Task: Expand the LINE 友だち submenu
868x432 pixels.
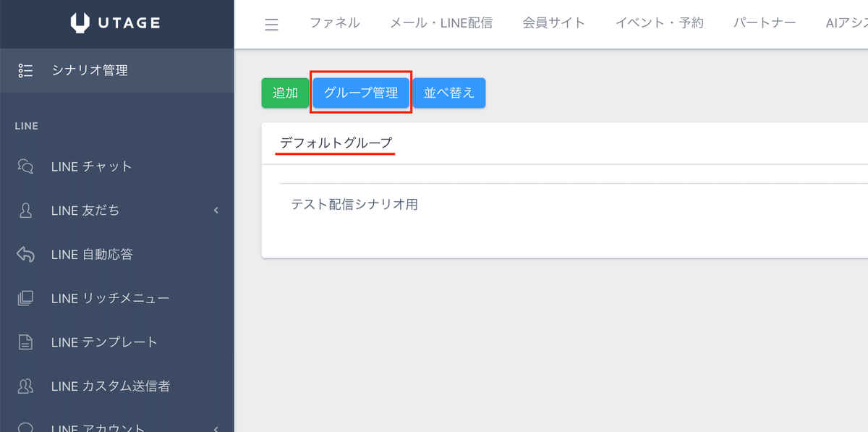Action: pos(216,211)
